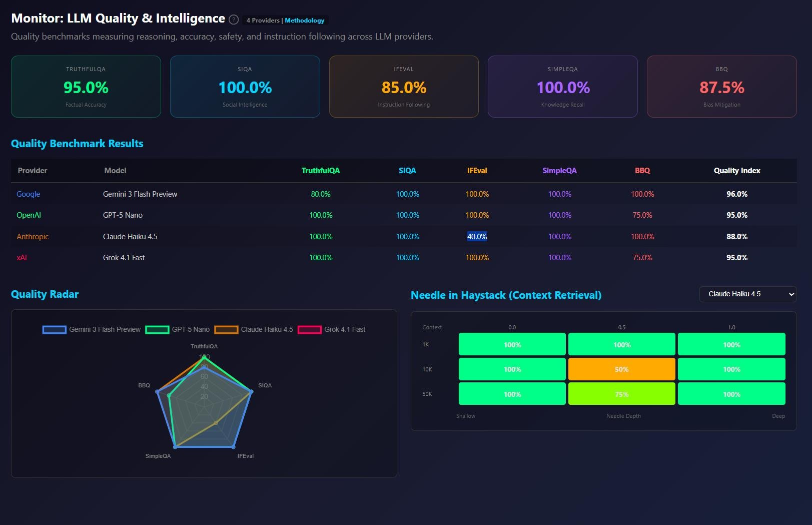Click the TruthfulQA summary card
This screenshot has width=812, height=525.
[86, 87]
